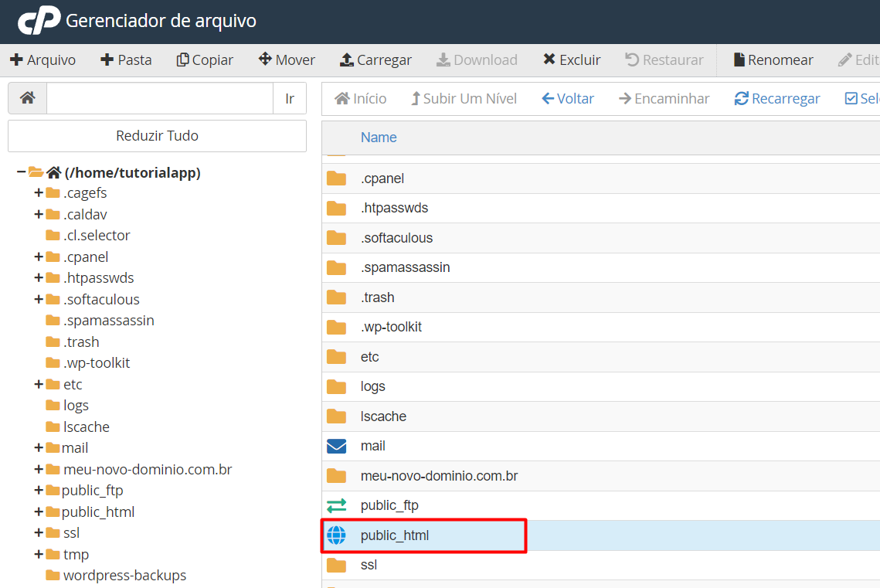Click globe icon of public_html row
880x588 pixels.
[336, 535]
